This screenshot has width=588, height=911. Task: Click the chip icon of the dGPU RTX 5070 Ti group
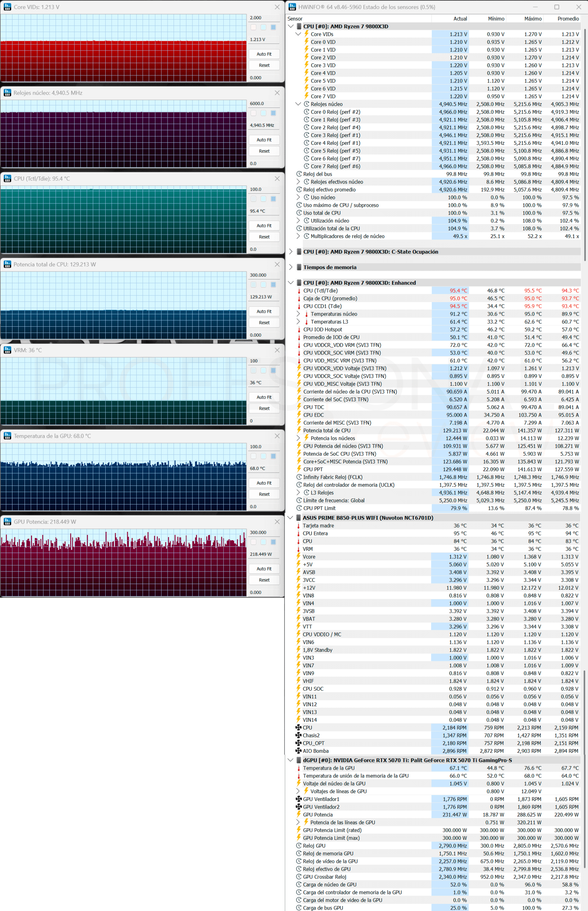pos(299,760)
